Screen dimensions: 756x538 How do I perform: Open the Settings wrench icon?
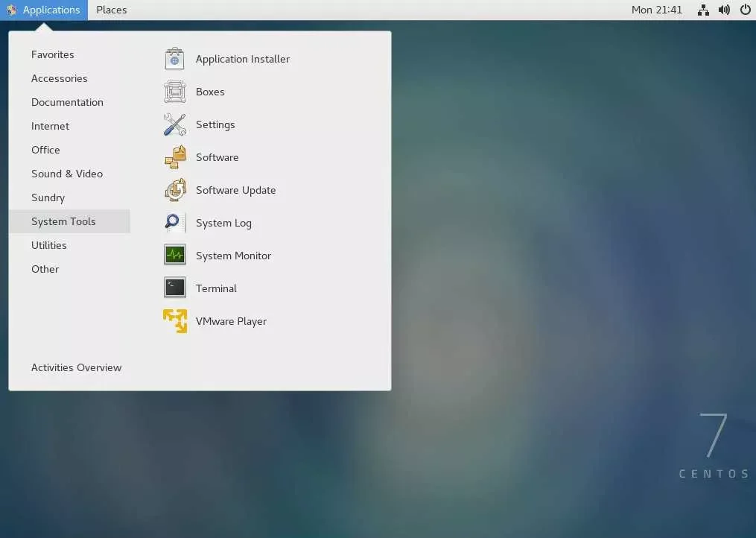pos(174,124)
